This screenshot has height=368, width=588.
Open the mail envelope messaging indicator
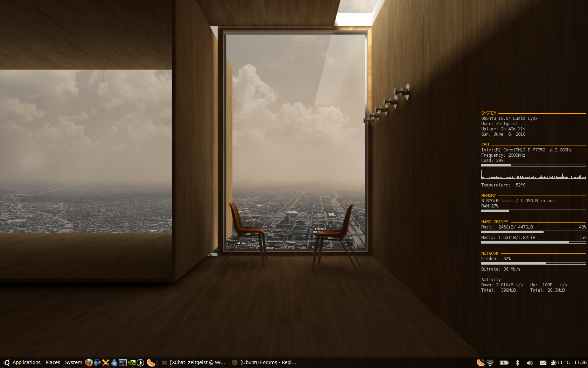click(543, 363)
